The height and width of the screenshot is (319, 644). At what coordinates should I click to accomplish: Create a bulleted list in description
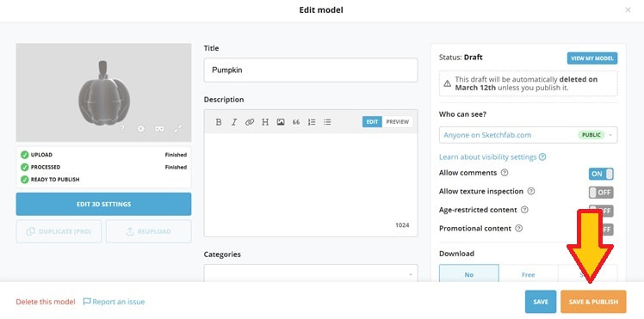[x=327, y=122]
